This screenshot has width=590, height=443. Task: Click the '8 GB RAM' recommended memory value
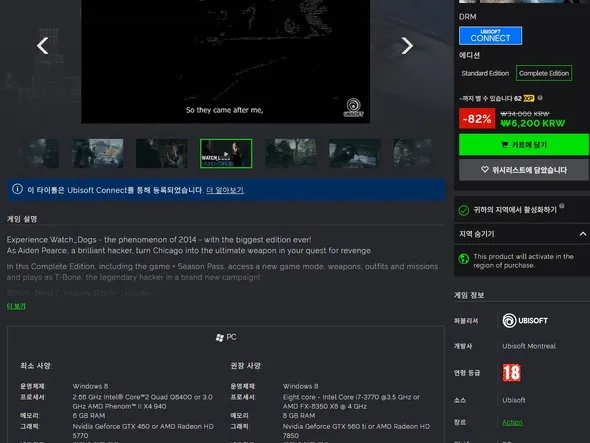point(299,416)
